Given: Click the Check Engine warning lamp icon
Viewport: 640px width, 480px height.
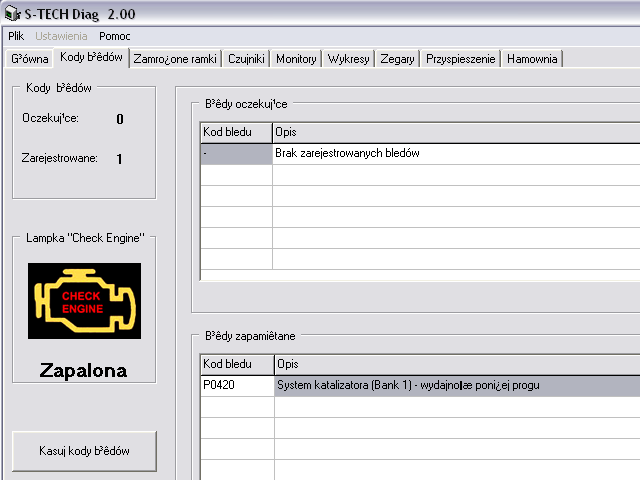Looking at the screenshot, I should (x=84, y=301).
